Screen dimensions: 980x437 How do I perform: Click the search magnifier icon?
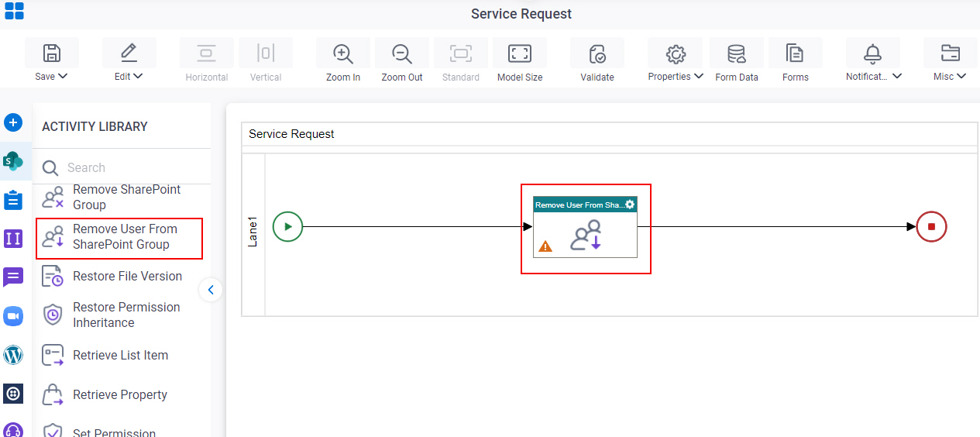[x=50, y=168]
